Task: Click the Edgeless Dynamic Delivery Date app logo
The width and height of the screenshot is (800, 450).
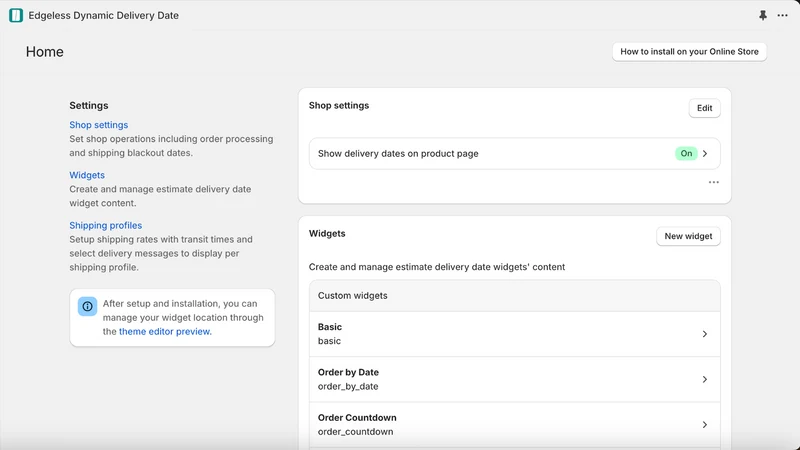Action: click(x=16, y=15)
